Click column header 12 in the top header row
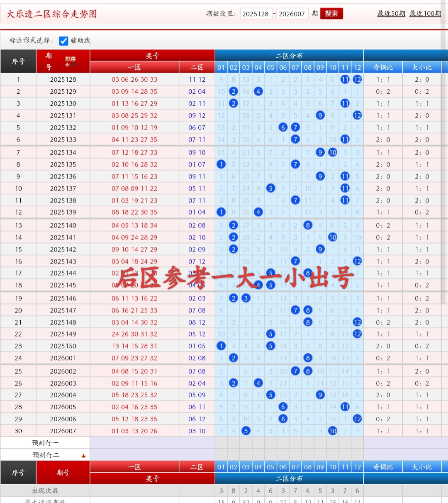The height and width of the screenshot is (503, 448). pos(358,67)
